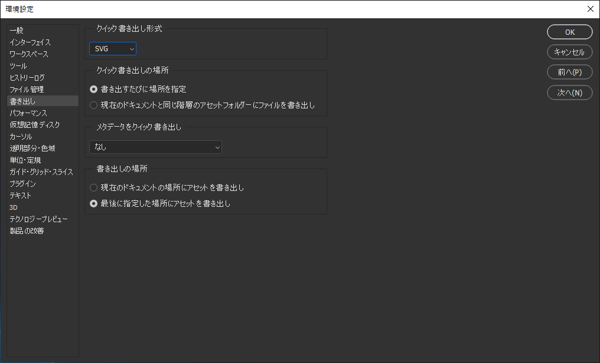Open the metadata なし dropdown

[155, 147]
